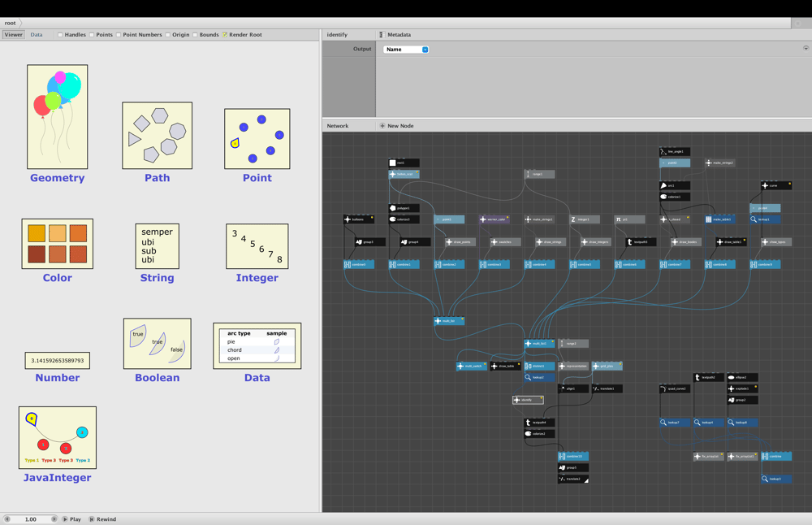Enable the Bounds checkbox
Screen dimensions: 812x525
click(x=195, y=35)
